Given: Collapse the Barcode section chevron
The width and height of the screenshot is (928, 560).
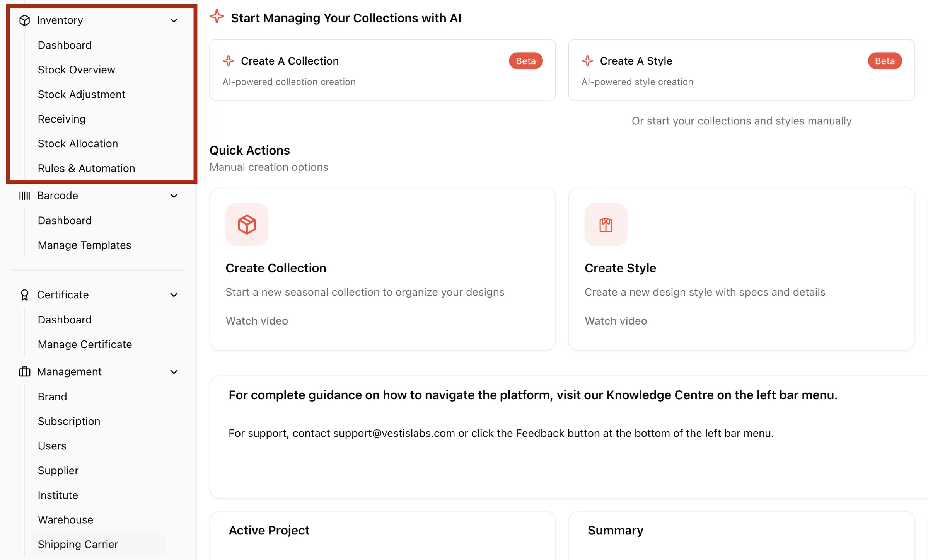Looking at the screenshot, I should [x=174, y=196].
